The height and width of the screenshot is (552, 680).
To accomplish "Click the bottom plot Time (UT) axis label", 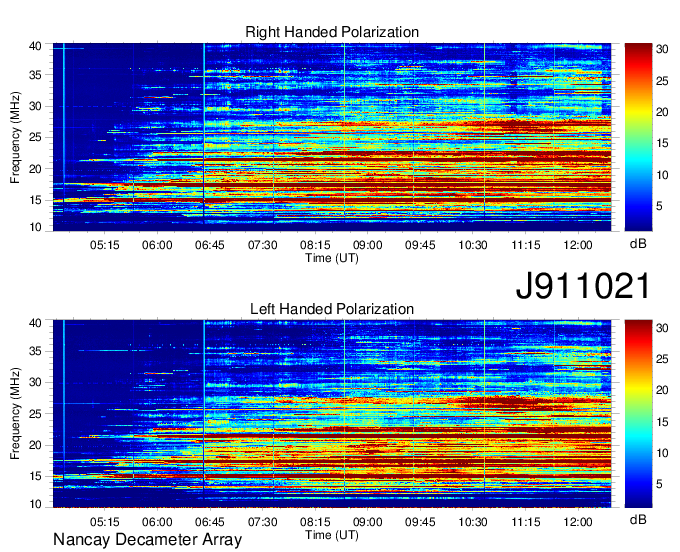I will point(332,535).
